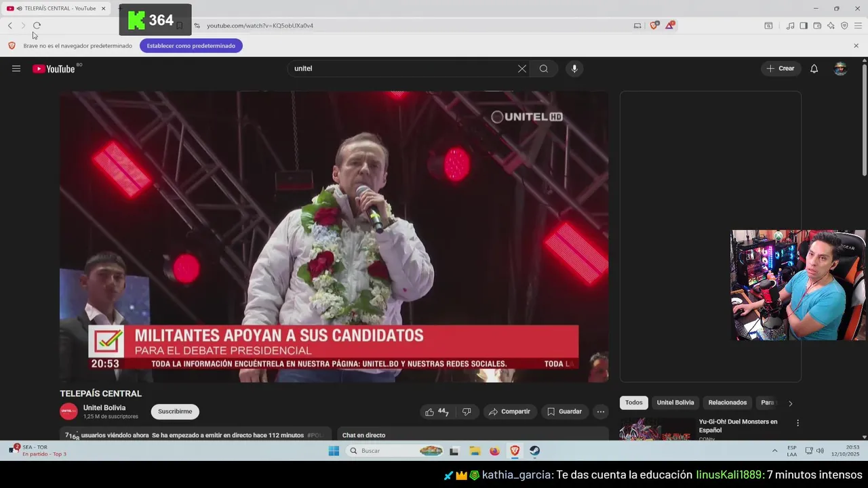Dismiss the default browser notification bar

(x=856, y=46)
